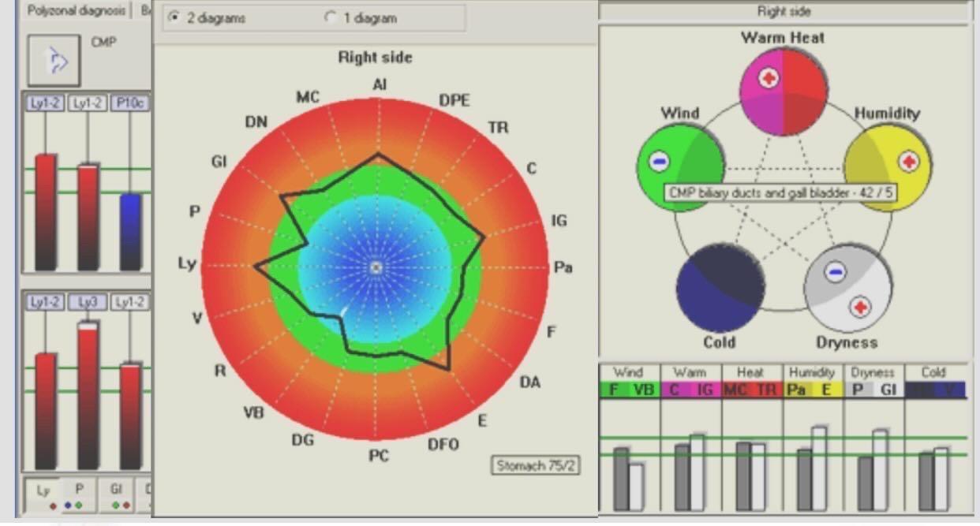Click the P10c bar label

[x=129, y=103]
